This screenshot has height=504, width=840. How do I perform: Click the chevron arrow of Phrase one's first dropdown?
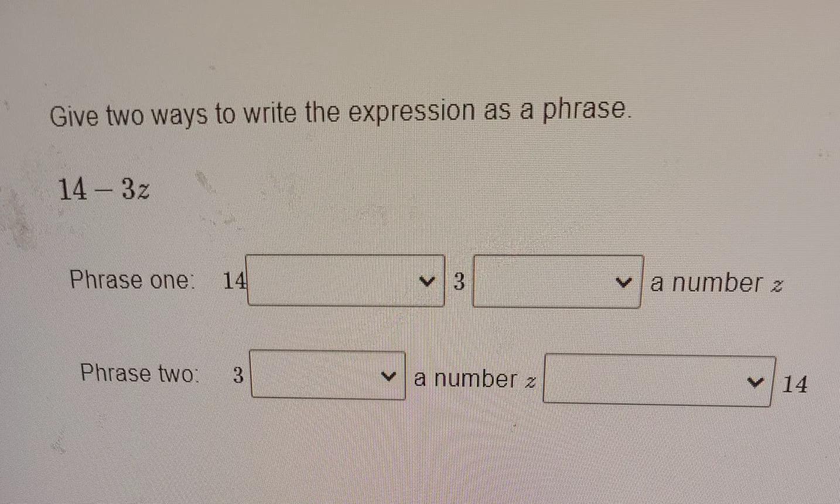tap(429, 282)
